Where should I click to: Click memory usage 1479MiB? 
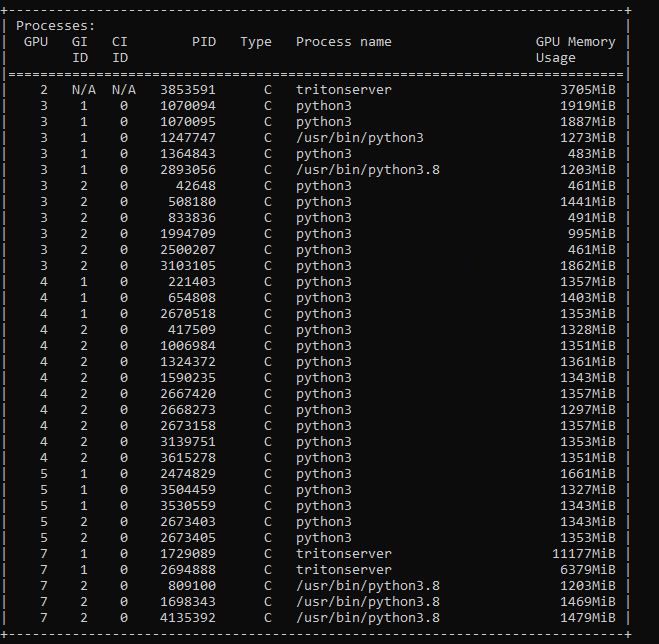(588, 617)
